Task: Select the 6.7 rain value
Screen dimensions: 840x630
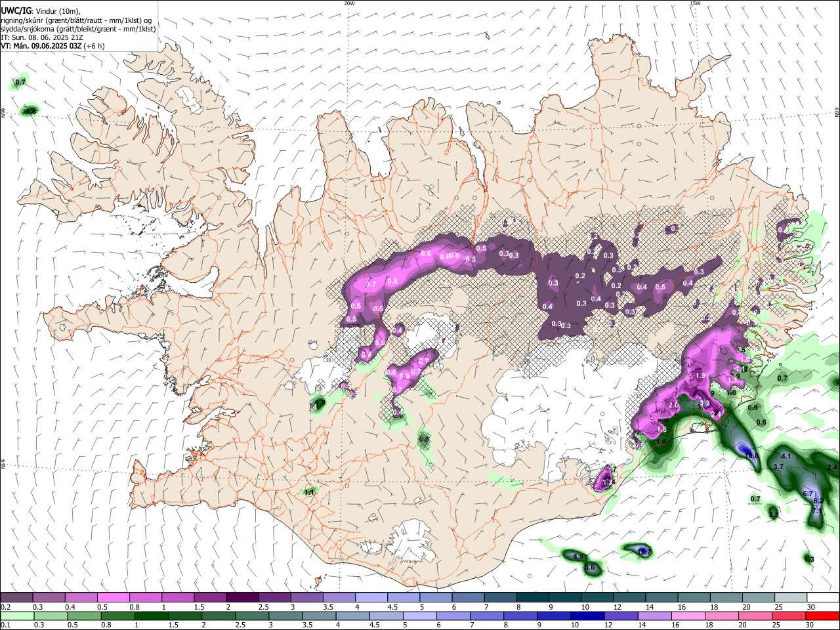Action: click(x=808, y=493)
